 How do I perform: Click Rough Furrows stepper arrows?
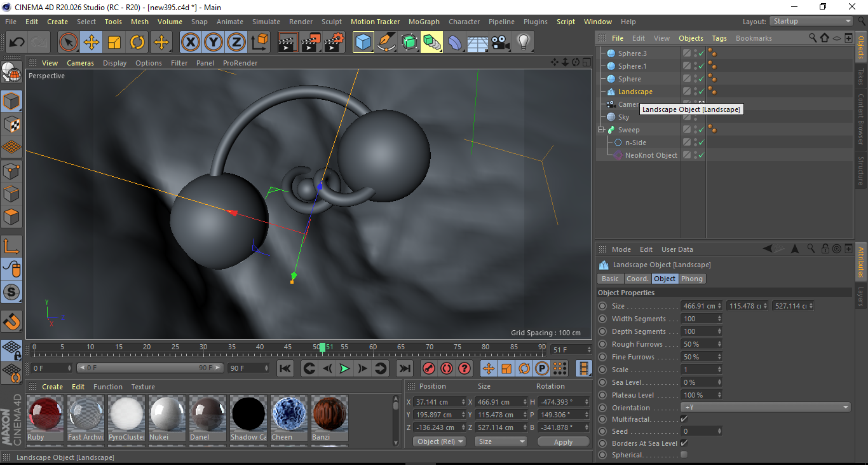pos(719,344)
